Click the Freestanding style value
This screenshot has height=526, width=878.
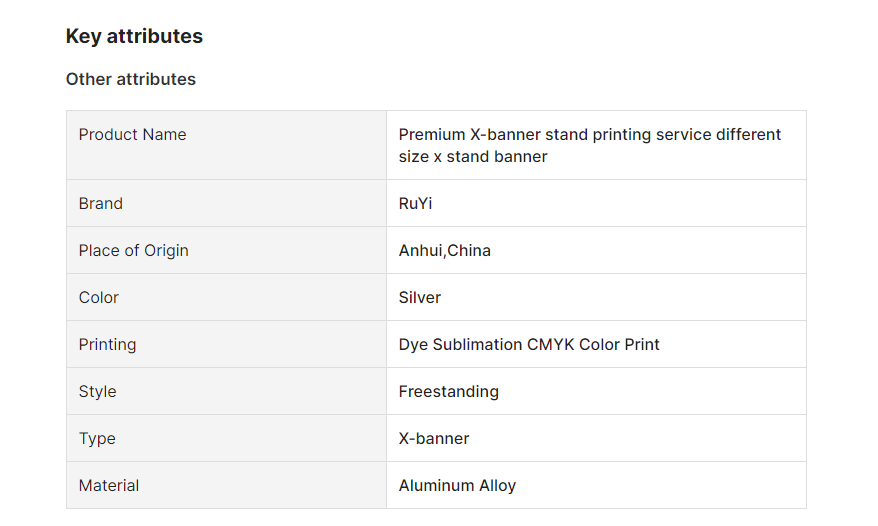point(449,392)
